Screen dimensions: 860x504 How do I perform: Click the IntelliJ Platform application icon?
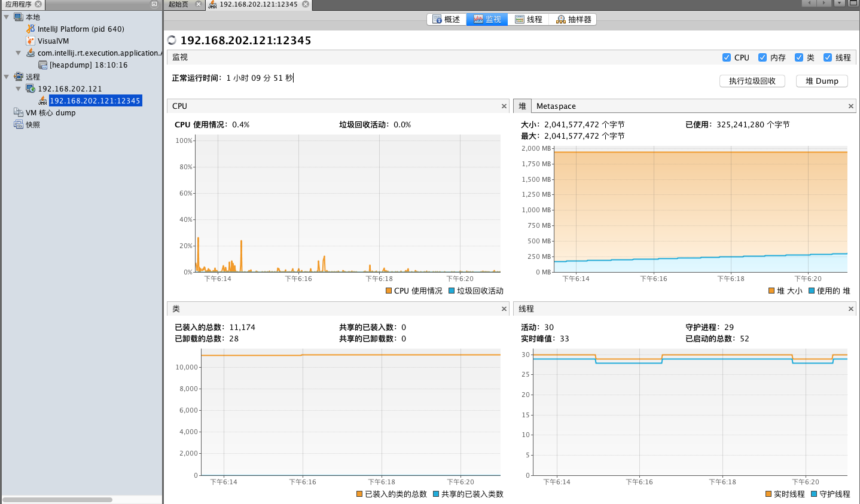(x=31, y=29)
